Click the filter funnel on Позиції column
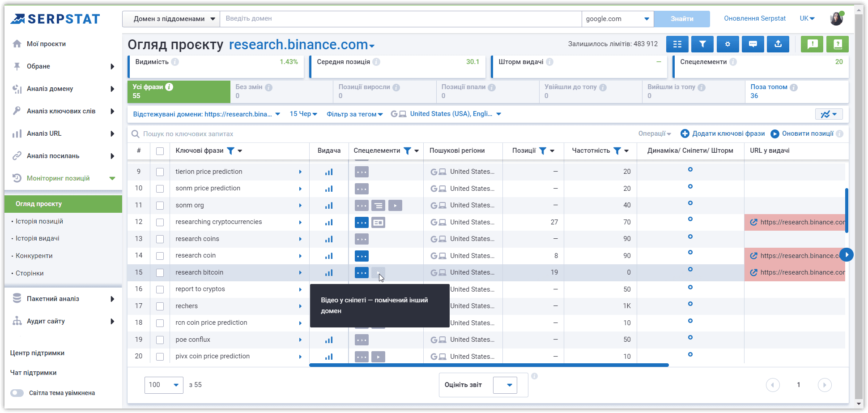This screenshot has width=868, height=413. (x=542, y=151)
